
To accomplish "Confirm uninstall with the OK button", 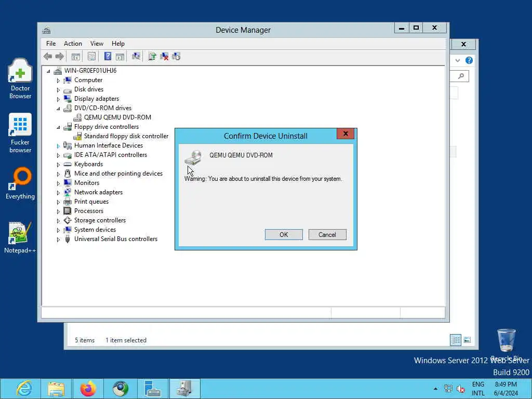I will pyautogui.click(x=284, y=234).
